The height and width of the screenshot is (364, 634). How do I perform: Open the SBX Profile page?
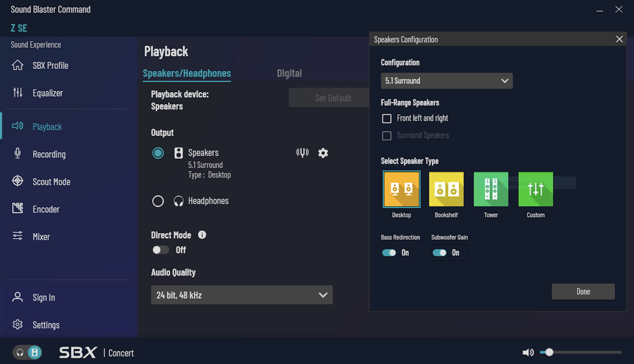[x=50, y=65]
